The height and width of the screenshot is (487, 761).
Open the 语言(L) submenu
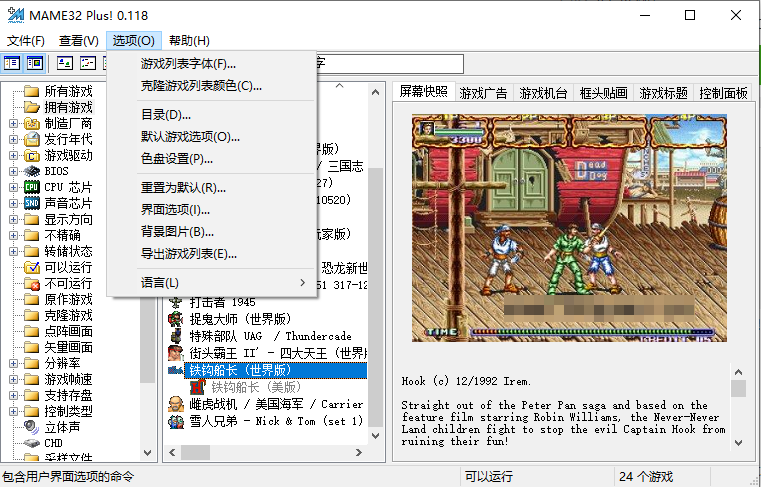pyautogui.click(x=212, y=283)
